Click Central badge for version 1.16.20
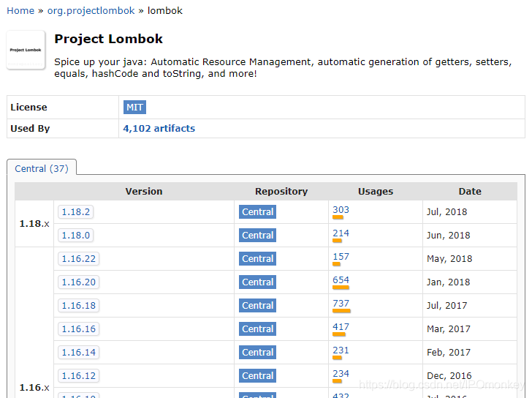Screen dimensions: 532x398 257,282
